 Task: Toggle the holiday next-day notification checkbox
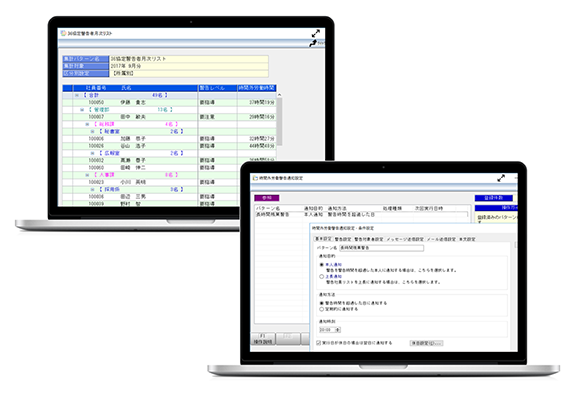pos(318,343)
